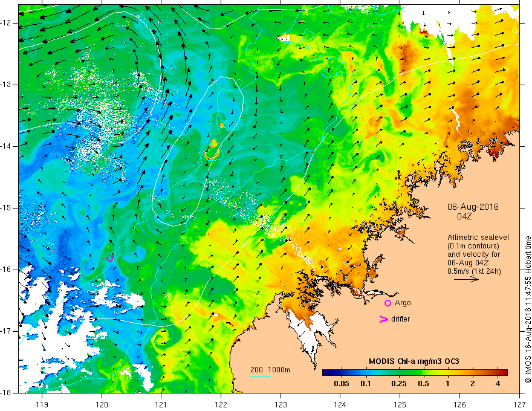Click the latitude axis label -18
The width and height of the screenshot is (532, 411).
(x=6, y=393)
